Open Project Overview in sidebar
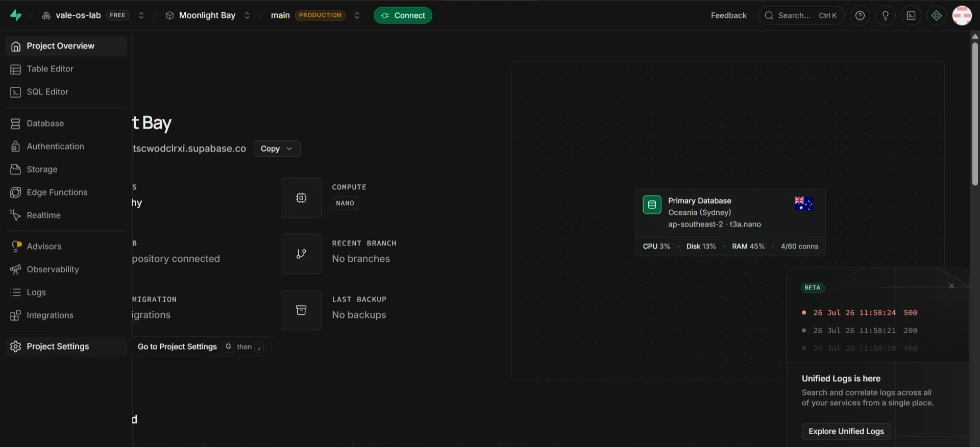Viewport: 980px width, 447px height. coord(66,46)
